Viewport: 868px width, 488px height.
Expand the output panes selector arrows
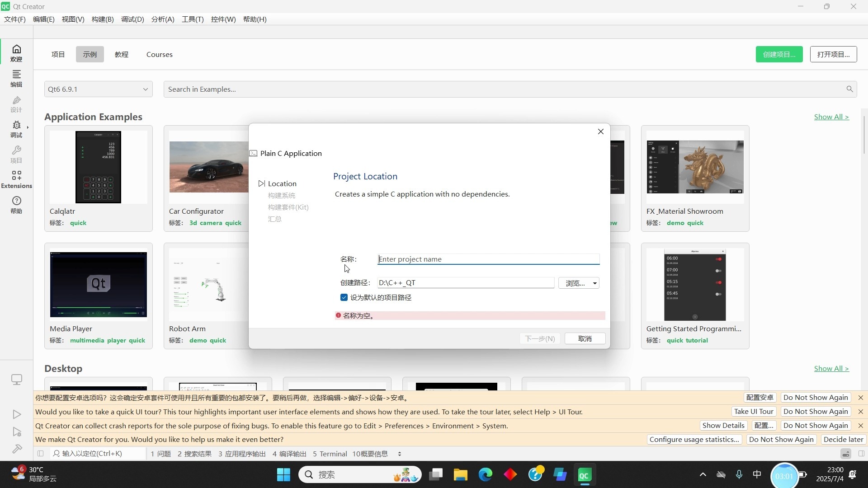point(400,454)
